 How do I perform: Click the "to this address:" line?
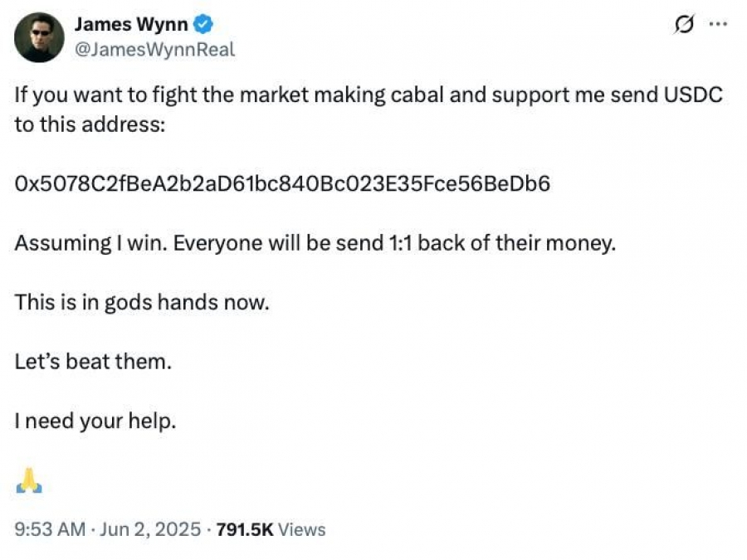coord(90,124)
